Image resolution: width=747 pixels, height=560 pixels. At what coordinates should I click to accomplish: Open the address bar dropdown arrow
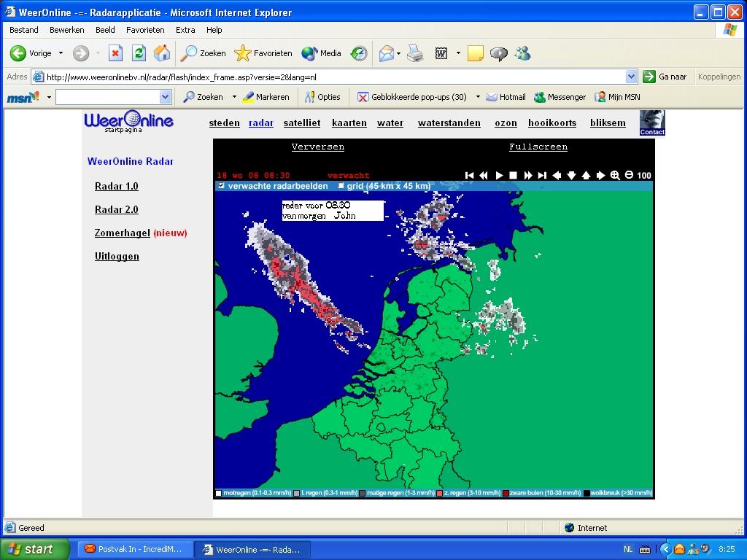(631, 76)
